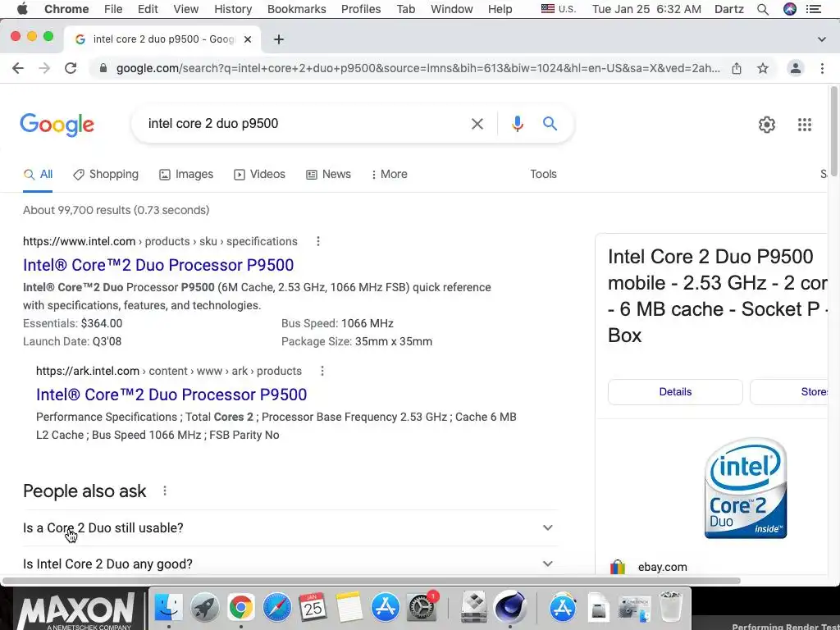The image size is (840, 630).
Task: Close the intel core 2 duo p9500 tab
Action: coord(248,39)
